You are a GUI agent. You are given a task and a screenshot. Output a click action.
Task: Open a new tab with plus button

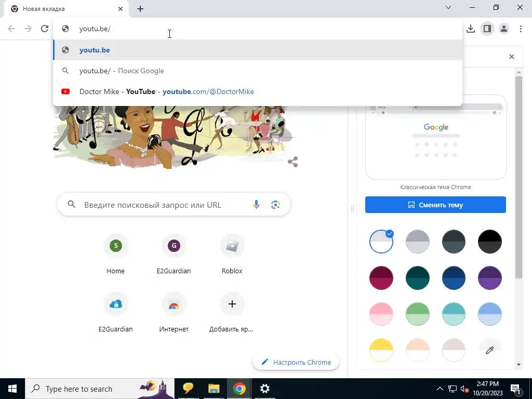coord(140,9)
